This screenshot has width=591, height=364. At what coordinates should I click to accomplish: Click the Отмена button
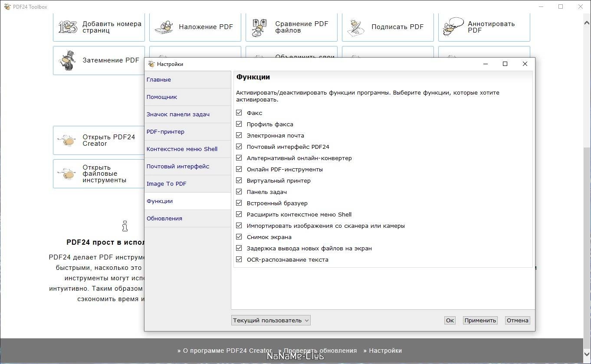point(517,320)
